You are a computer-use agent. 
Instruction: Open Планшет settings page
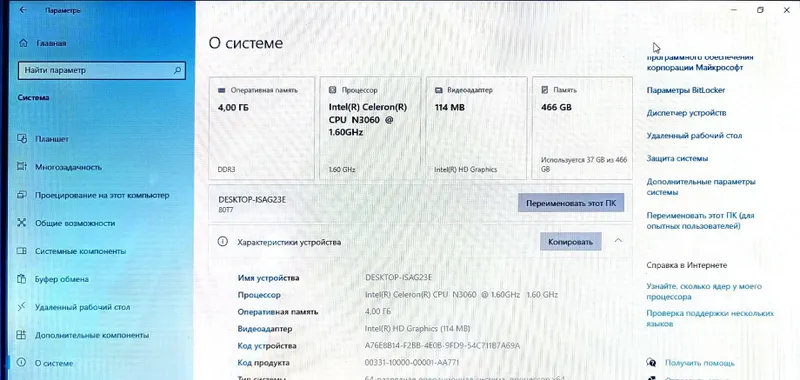tap(52, 139)
